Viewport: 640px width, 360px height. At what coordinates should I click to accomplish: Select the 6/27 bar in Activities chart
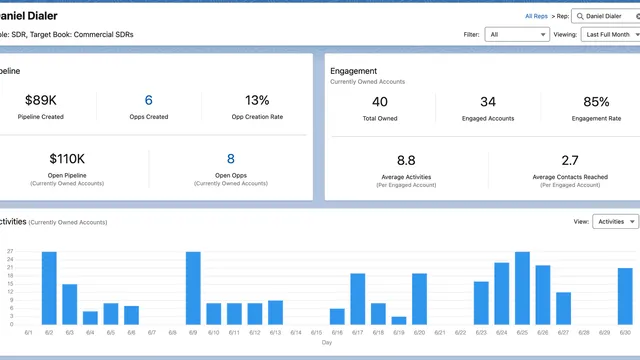pos(564,309)
